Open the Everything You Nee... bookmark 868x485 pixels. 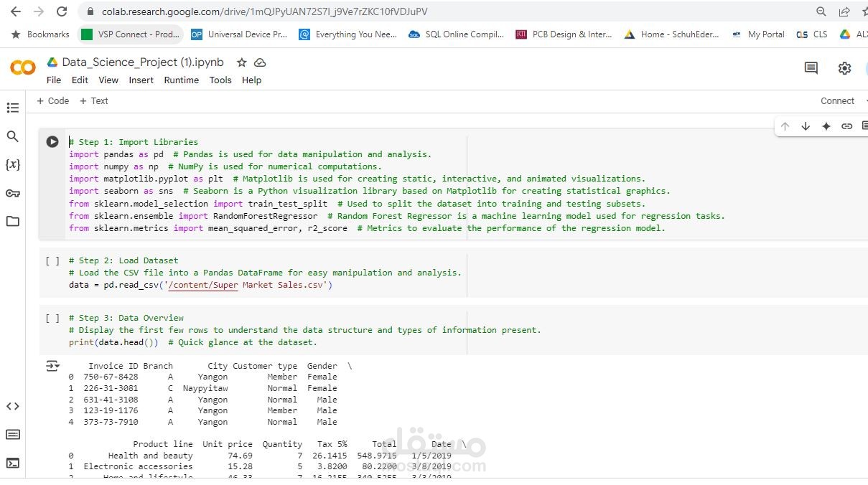(x=348, y=34)
